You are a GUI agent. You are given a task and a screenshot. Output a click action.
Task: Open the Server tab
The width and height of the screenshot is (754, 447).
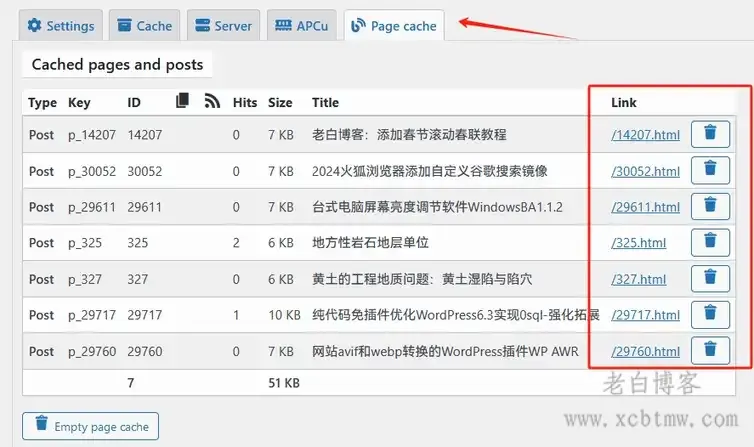tap(223, 25)
